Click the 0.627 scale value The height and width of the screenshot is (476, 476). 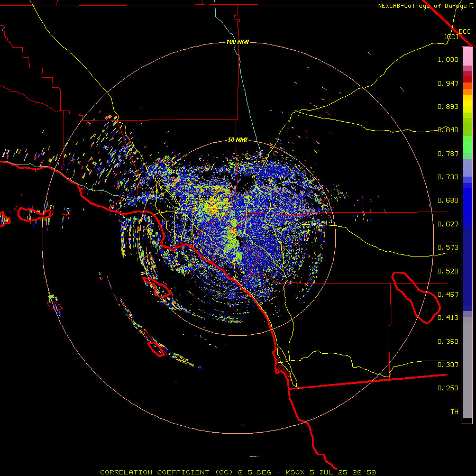coord(448,224)
